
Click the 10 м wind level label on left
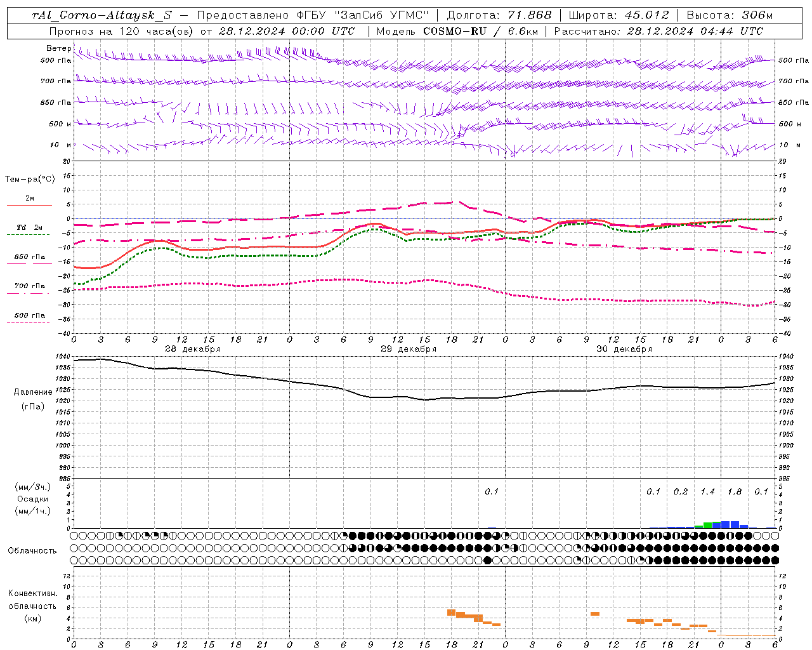click(x=60, y=145)
